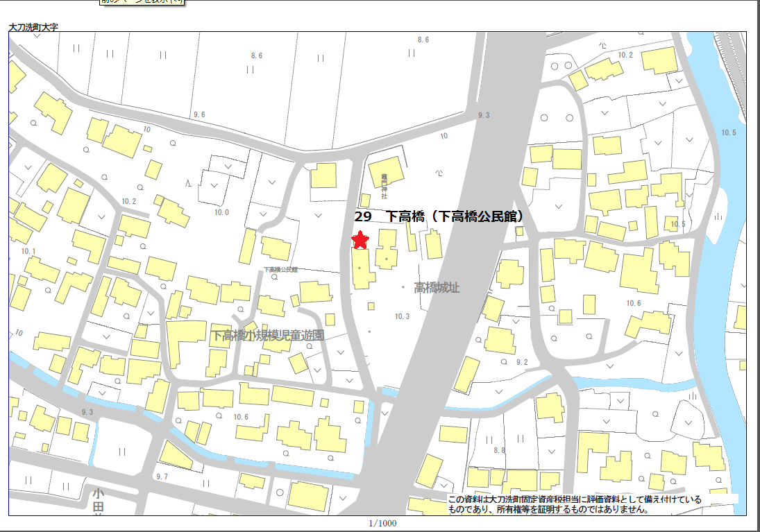Select the 9.6 elevation point
Image resolution: width=760 pixels, height=532 pixels.
(x=199, y=114)
